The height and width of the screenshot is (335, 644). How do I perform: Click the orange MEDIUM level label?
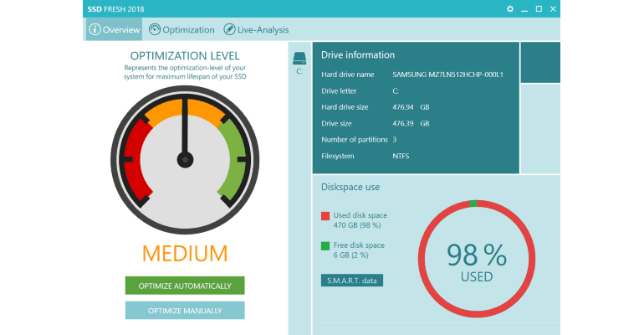point(185,253)
